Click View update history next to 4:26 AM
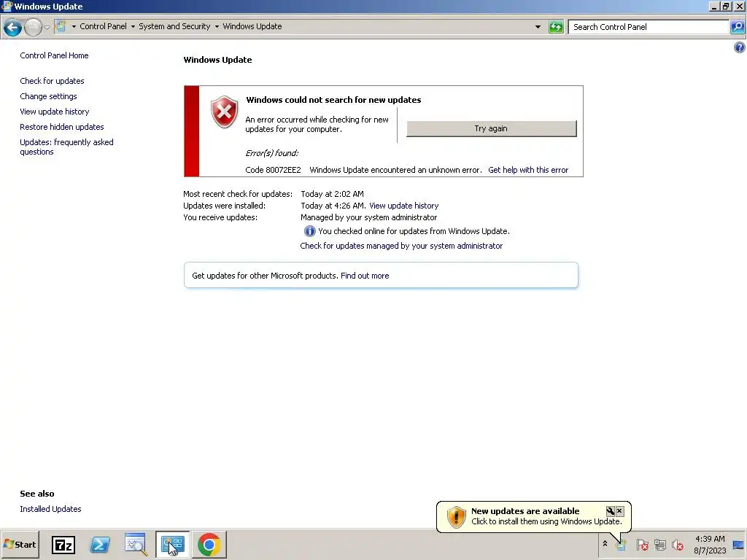The image size is (747, 560). point(403,206)
